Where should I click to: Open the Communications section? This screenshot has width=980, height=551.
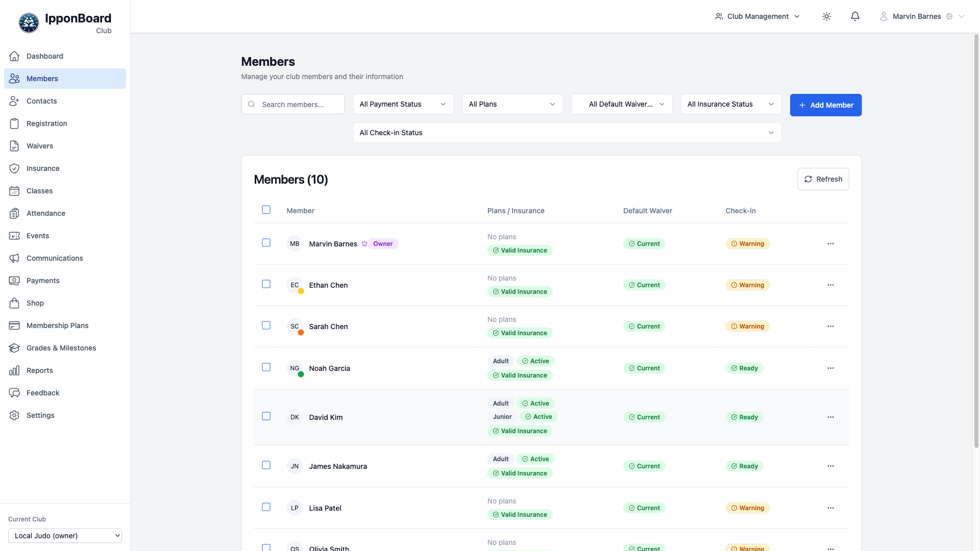click(55, 258)
